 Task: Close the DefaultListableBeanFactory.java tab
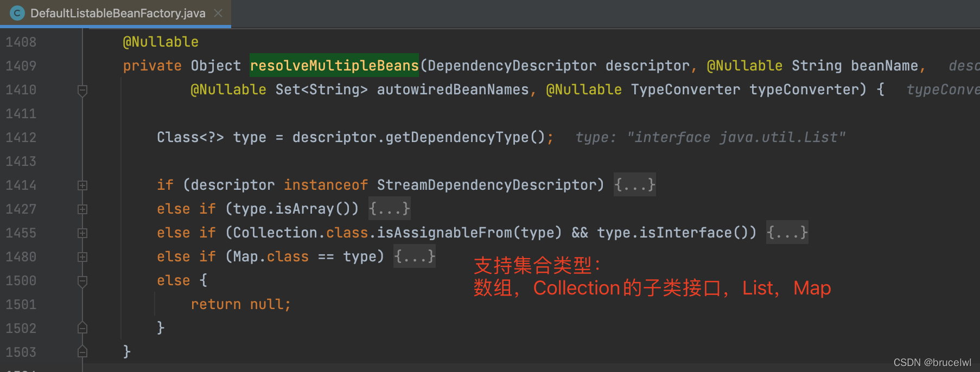point(218,13)
